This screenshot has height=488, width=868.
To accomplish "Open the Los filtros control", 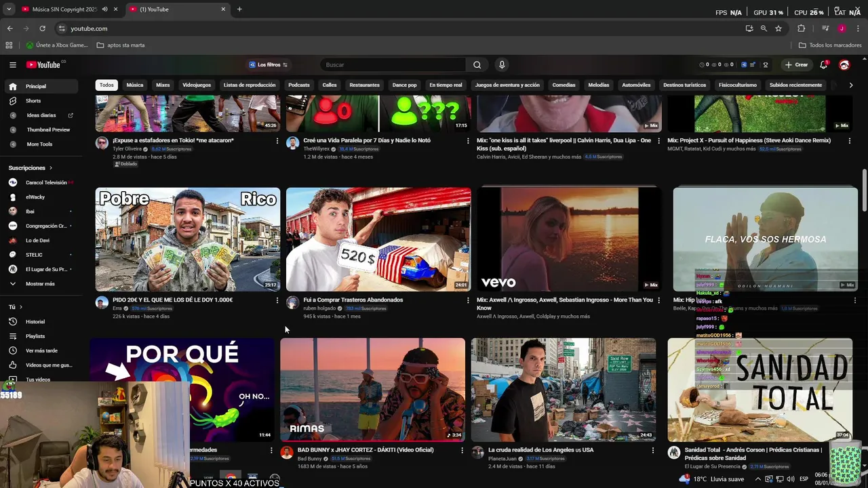I will point(269,65).
